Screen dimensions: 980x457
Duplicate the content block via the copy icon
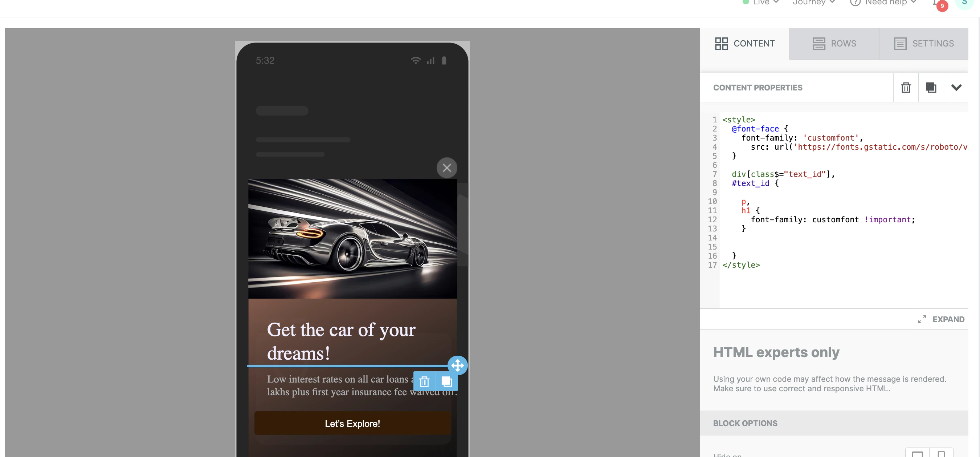point(931,87)
